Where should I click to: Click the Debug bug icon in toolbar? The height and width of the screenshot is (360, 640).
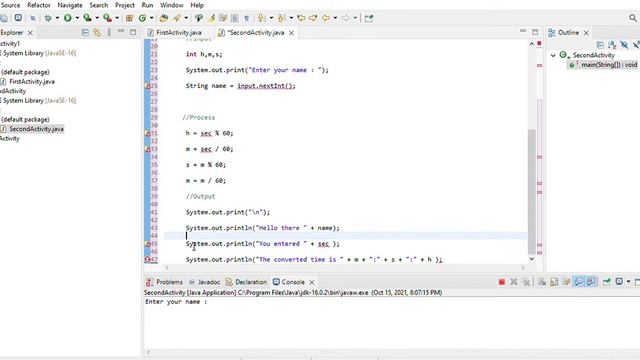48,18
